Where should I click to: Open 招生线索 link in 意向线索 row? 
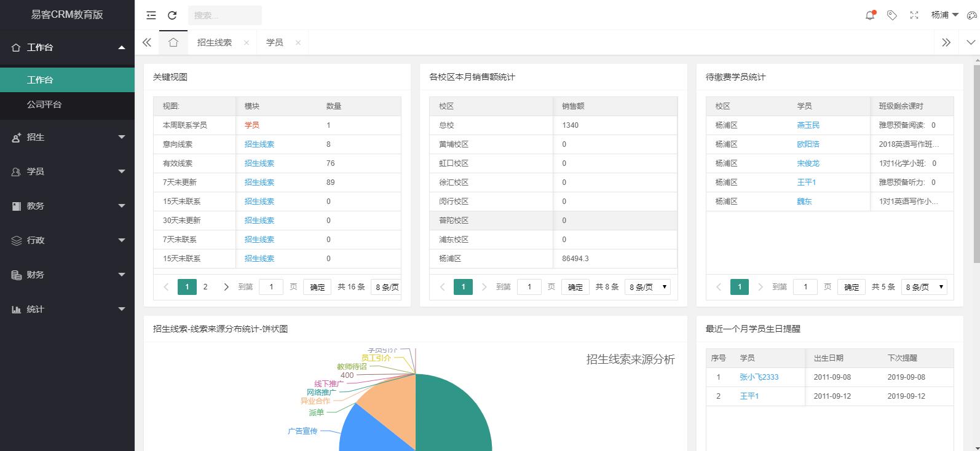tap(259, 144)
